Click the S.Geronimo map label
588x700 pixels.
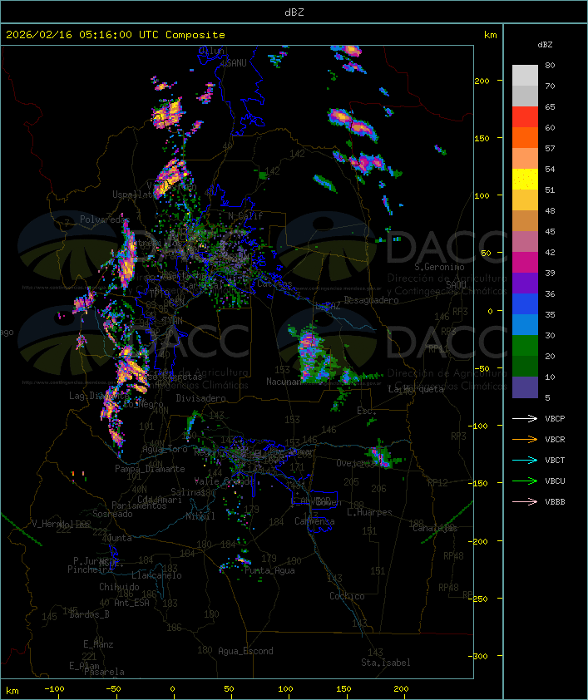coord(439,267)
